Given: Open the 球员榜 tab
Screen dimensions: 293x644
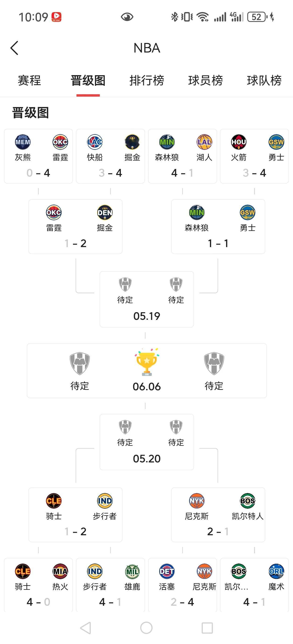Looking at the screenshot, I should 206,80.
